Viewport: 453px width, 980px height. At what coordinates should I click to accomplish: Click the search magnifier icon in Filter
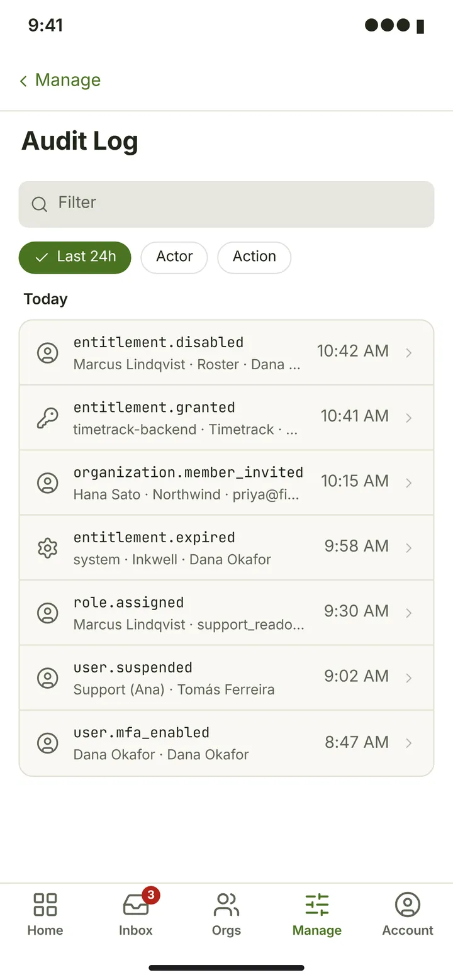pyautogui.click(x=40, y=204)
